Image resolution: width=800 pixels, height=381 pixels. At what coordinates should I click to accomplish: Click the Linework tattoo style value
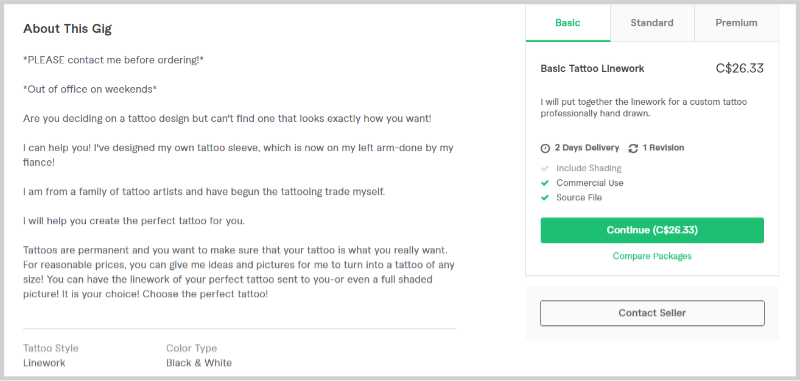click(44, 363)
